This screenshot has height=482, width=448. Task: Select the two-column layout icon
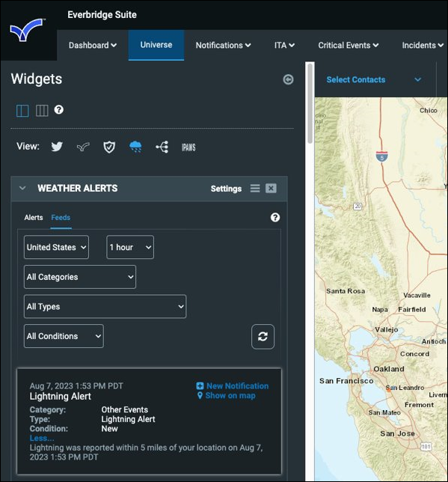click(22, 110)
